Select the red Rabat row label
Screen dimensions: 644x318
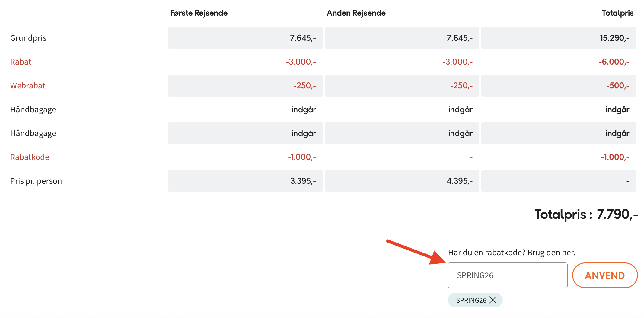(x=21, y=62)
